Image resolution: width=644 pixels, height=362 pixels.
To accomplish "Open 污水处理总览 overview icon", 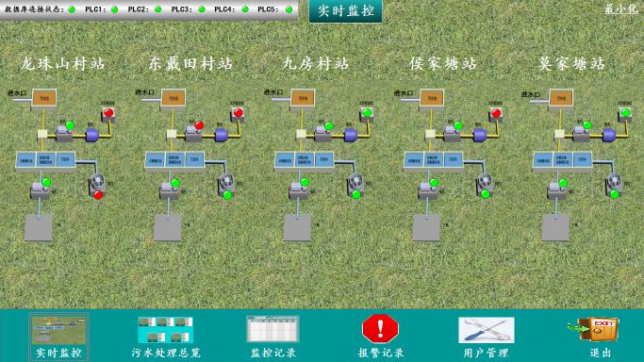I will pyautogui.click(x=166, y=330).
